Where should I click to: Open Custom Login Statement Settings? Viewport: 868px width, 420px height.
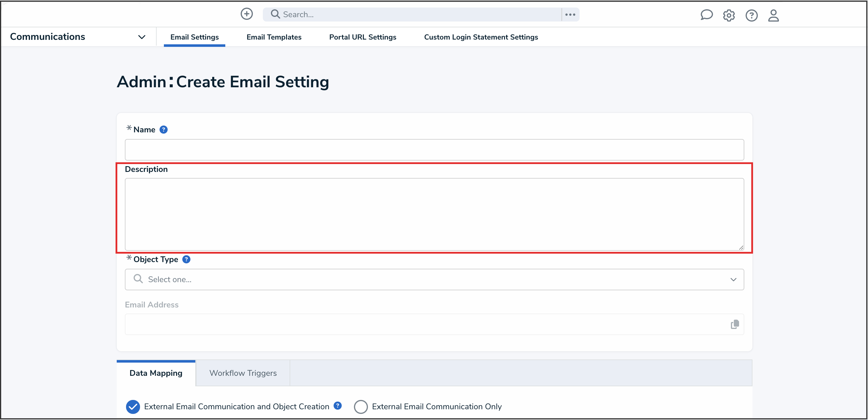pyautogui.click(x=481, y=37)
